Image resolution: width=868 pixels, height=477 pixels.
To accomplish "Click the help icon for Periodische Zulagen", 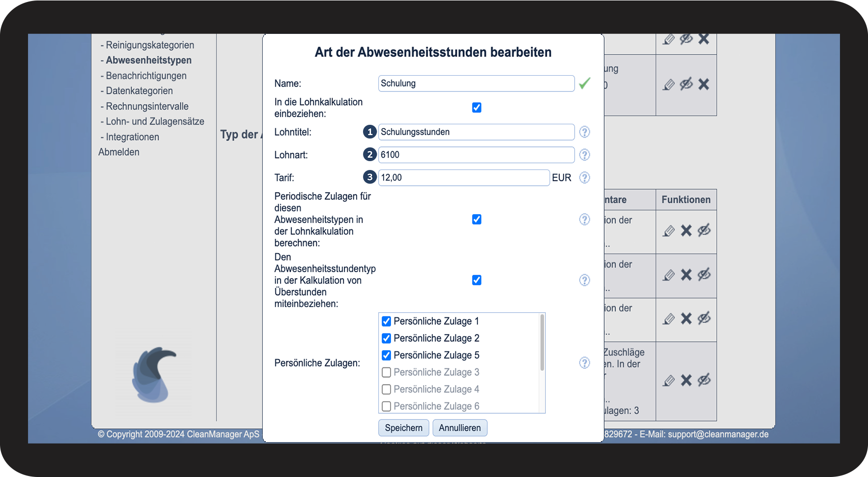I will (584, 220).
